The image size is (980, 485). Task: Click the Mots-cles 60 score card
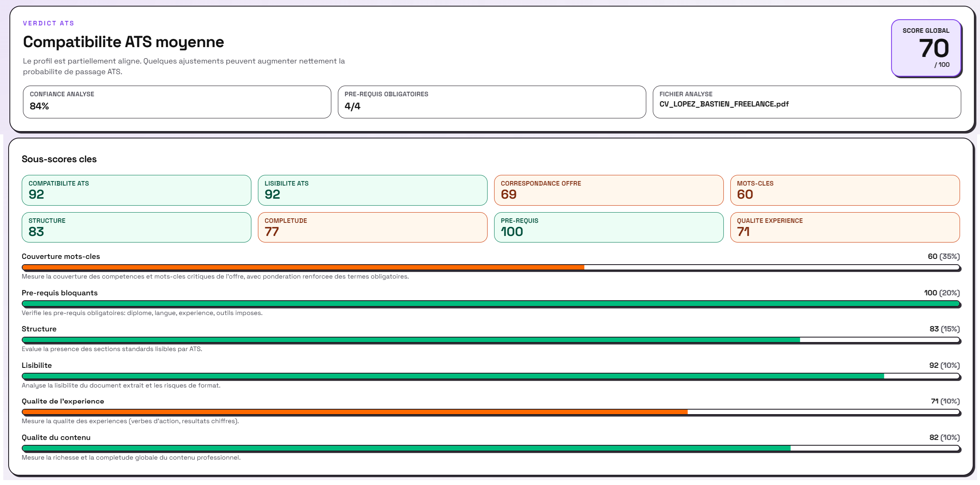click(x=845, y=190)
